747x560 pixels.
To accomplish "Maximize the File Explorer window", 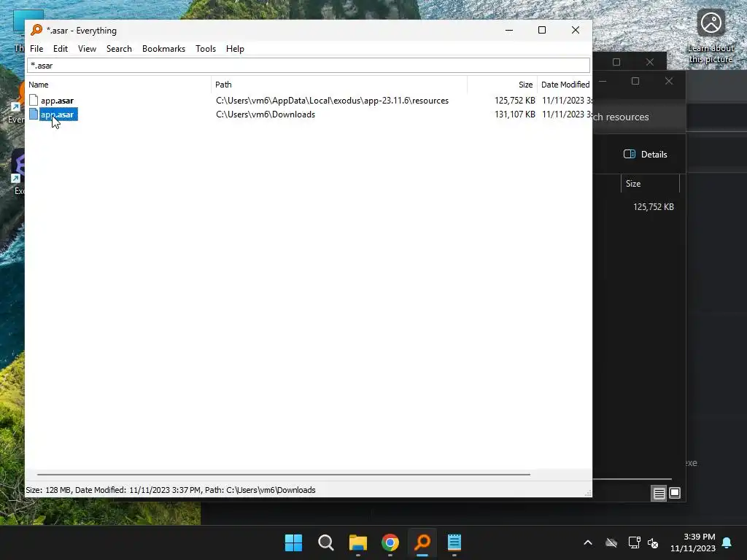I will (x=635, y=81).
